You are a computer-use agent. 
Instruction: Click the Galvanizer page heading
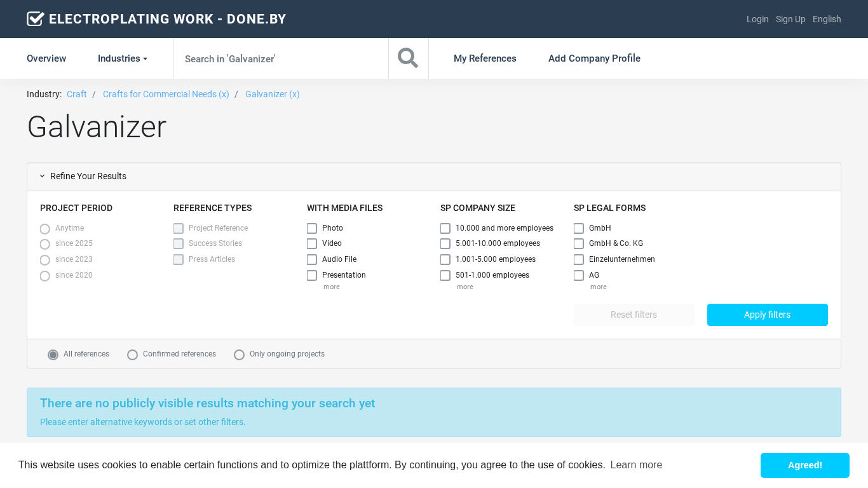97,127
